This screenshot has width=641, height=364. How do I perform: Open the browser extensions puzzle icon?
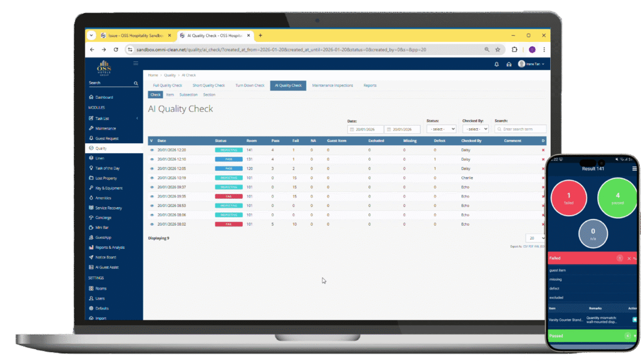click(x=515, y=49)
